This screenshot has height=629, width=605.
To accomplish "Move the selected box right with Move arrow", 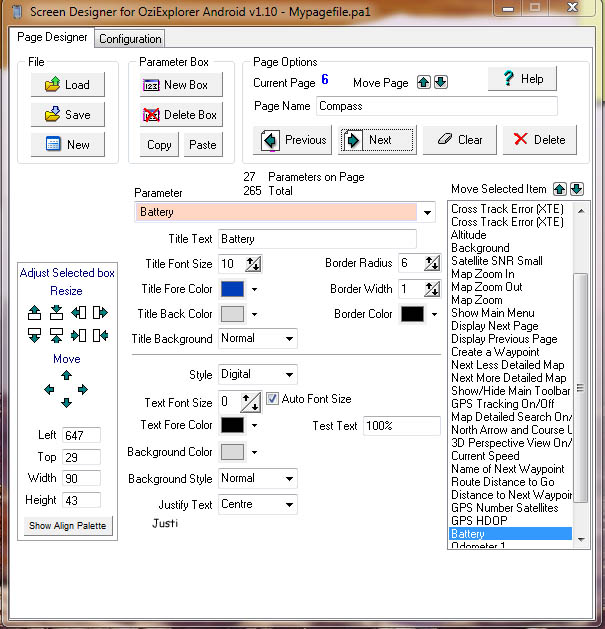I will point(83,390).
